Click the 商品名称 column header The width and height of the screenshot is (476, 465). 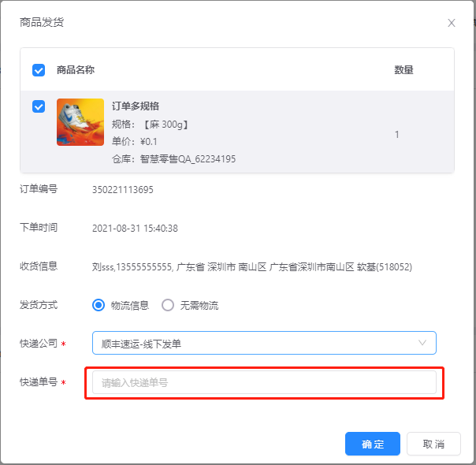click(76, 70)
